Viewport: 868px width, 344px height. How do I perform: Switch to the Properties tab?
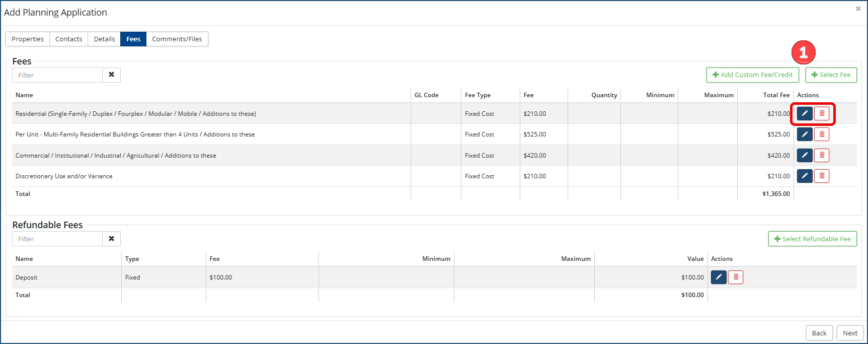click(x=28, y=39)
